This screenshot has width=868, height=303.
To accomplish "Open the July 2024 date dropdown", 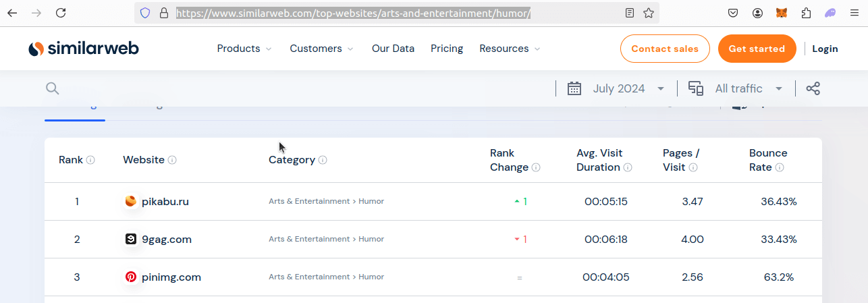I will click(629, 88).
